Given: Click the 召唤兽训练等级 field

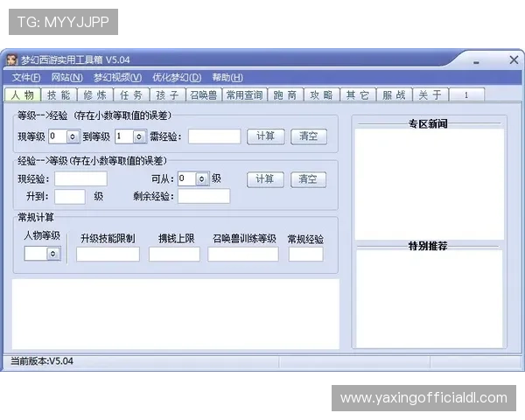Looking at the screenshot, I should pyautogui.click(x=243, y=255).
